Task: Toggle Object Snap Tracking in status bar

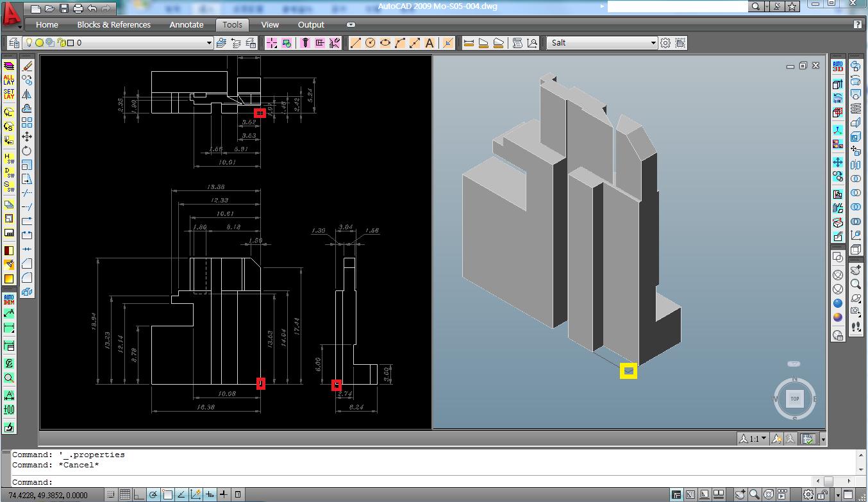Action: pyautogui.click(x=181, y=494)
